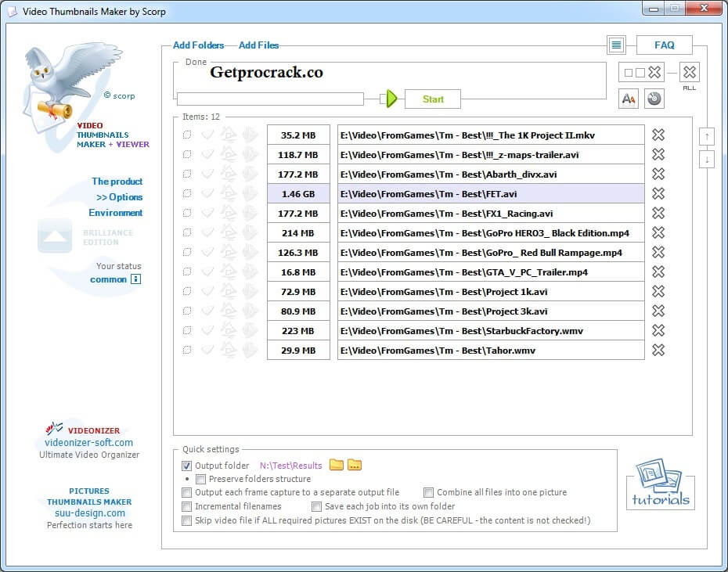Click the Start button
The width and height of the screenshot is (728, 572).
point(433,99)
